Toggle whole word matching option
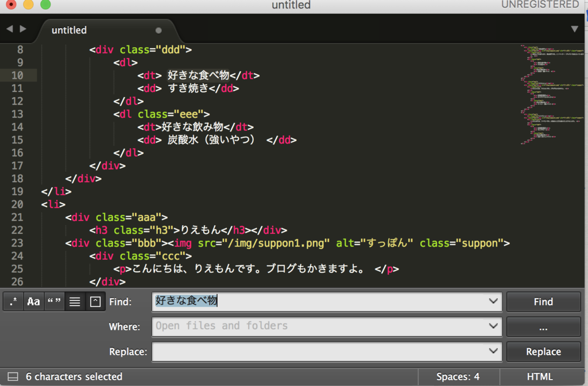The height and width of the screenshot is (386, 588). (55, 302)
